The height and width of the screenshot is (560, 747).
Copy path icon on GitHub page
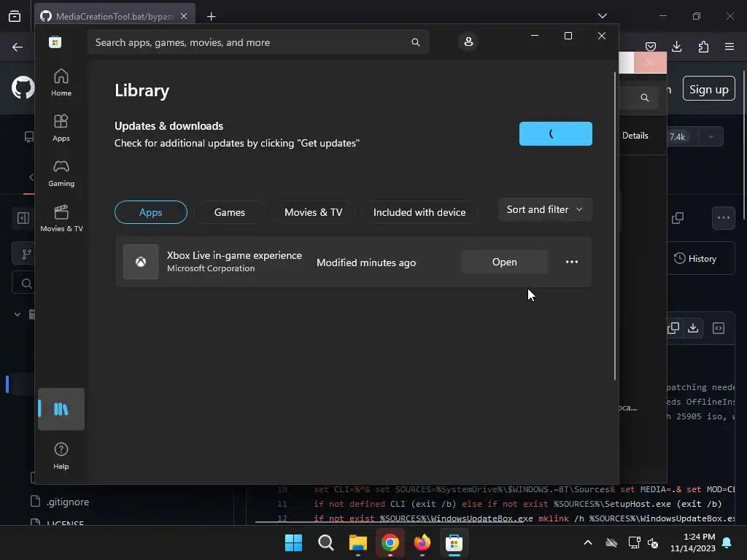point(678,217)
